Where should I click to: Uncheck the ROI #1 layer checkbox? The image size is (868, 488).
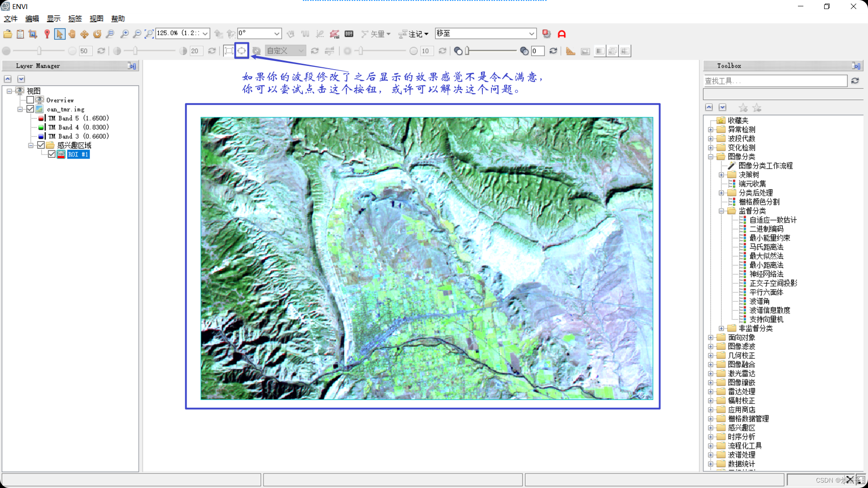(x=52, y=154)
